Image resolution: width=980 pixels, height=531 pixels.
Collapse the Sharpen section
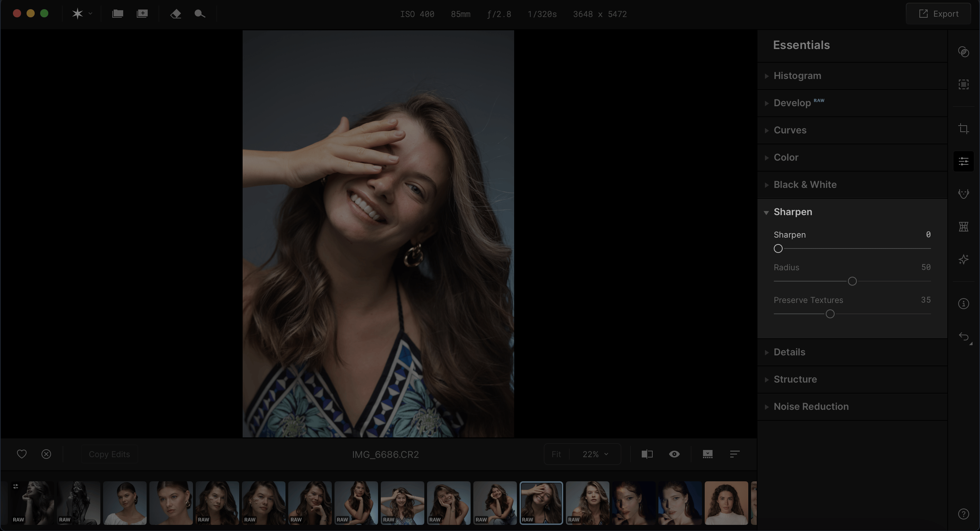coord(793,212)
